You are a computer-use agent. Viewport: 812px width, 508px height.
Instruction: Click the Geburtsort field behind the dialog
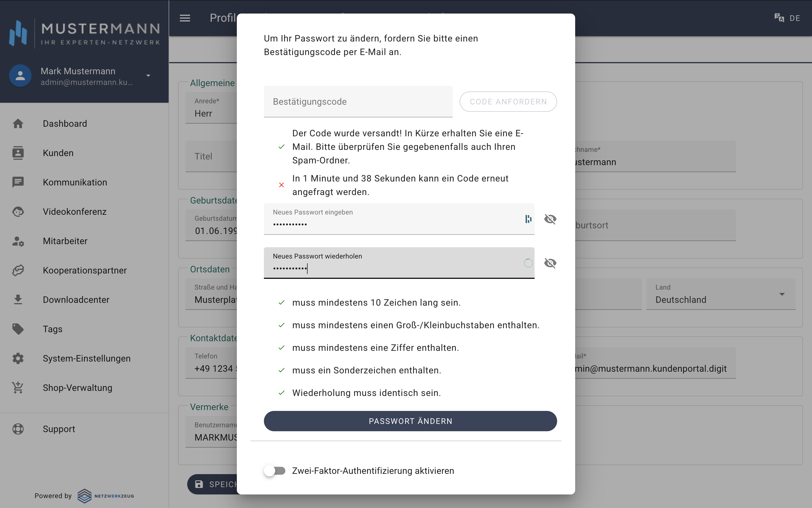[655, 225]
